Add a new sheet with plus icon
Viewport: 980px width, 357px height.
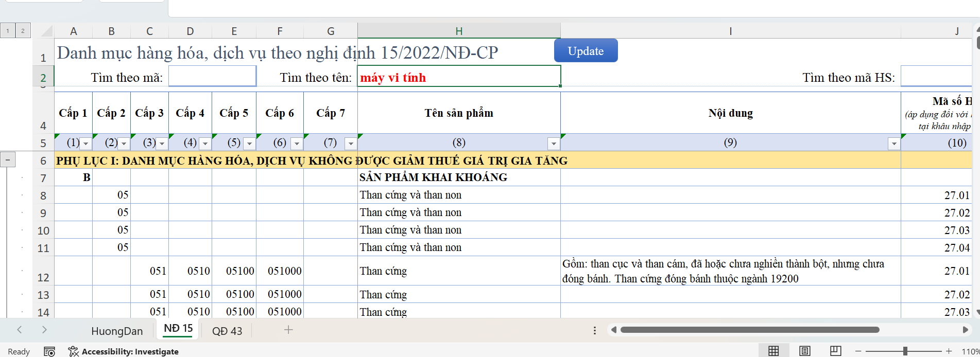pyautogui.click(x=288, y=330)
